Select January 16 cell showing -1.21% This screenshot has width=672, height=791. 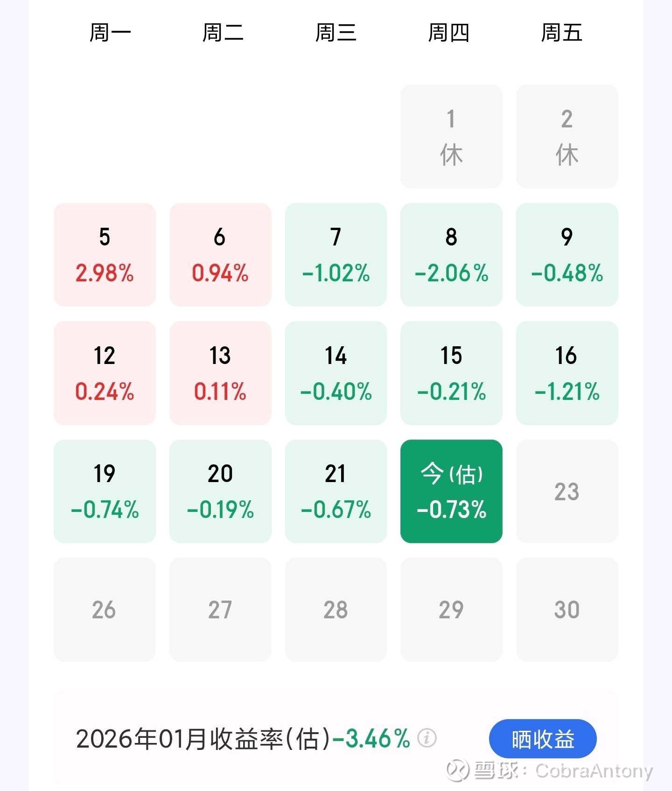[567, 373]
